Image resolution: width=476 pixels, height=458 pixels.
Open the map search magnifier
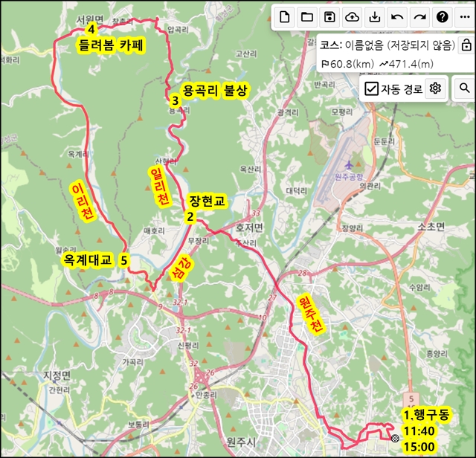pos(464,88)
